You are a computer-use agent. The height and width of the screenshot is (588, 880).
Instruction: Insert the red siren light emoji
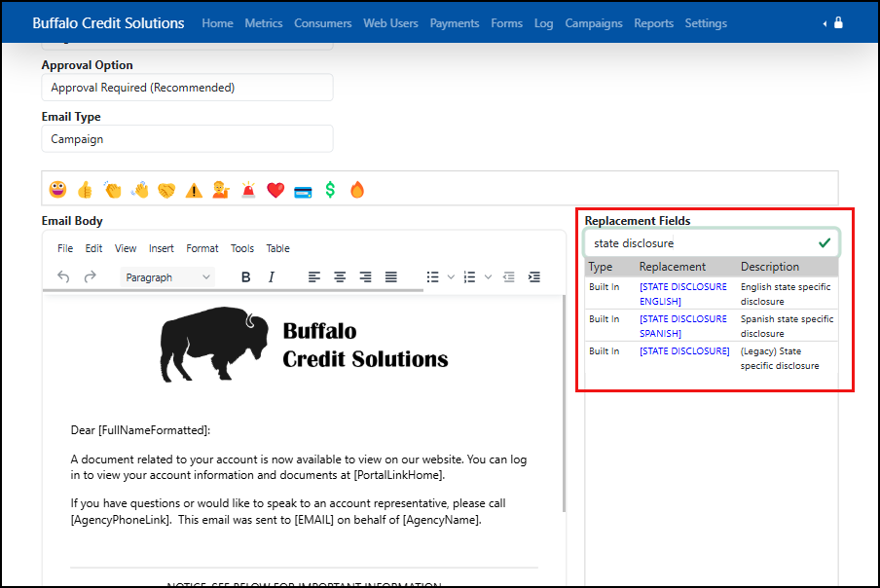click(x=248, y=190)
